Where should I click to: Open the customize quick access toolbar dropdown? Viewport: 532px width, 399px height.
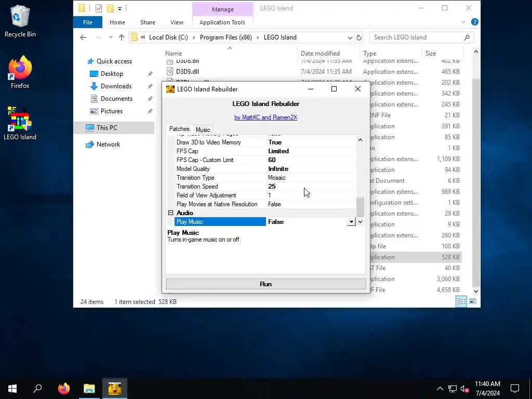point(120,8)
